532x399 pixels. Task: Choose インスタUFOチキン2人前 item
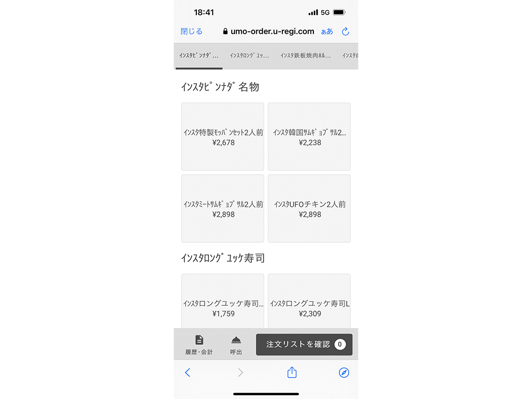pyautogui.click(x=309, y=208)
